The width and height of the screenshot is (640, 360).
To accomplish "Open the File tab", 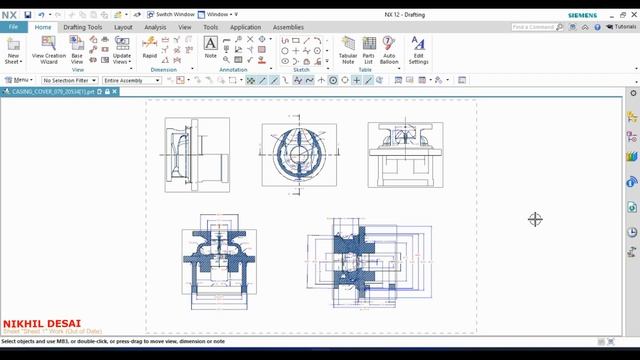I will 13,27.
